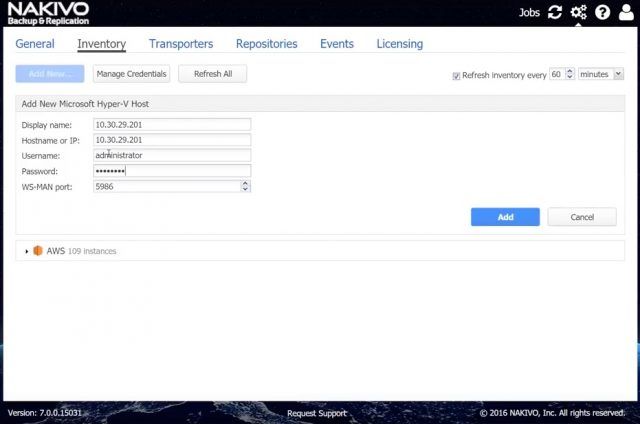
Task: Switch to the Inventory tab
Action: click(102, 44)
